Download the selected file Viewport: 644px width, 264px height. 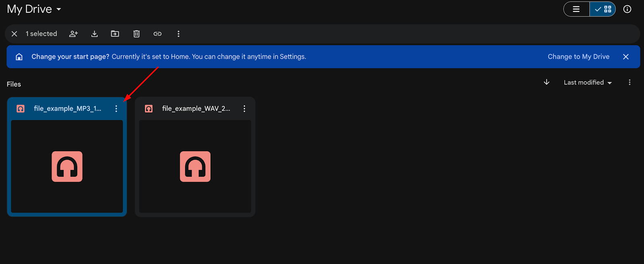pyautogui.click(x=95, y=34)
